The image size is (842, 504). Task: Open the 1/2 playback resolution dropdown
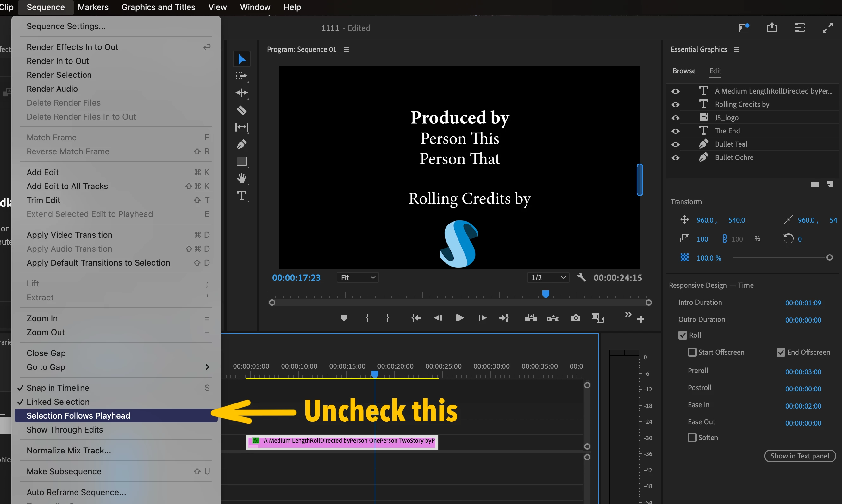tap(548, 278)
